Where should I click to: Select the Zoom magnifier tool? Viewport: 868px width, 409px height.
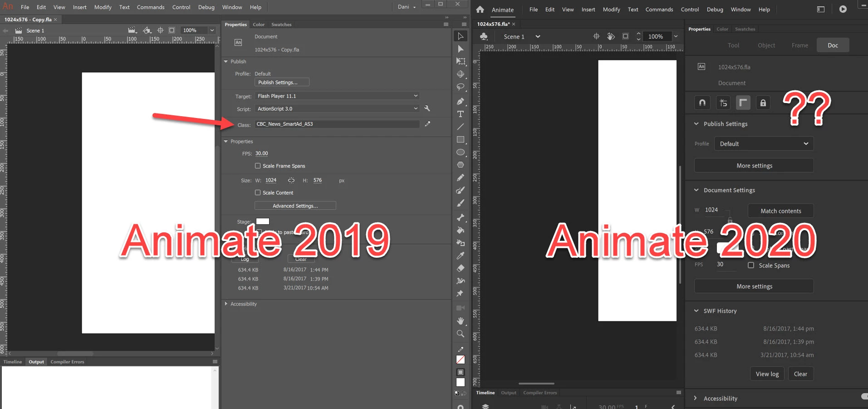click(x=461, y=334)
